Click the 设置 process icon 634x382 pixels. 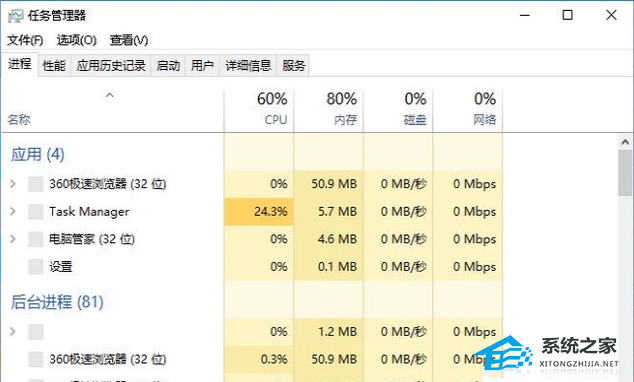[x=36, y=266]
